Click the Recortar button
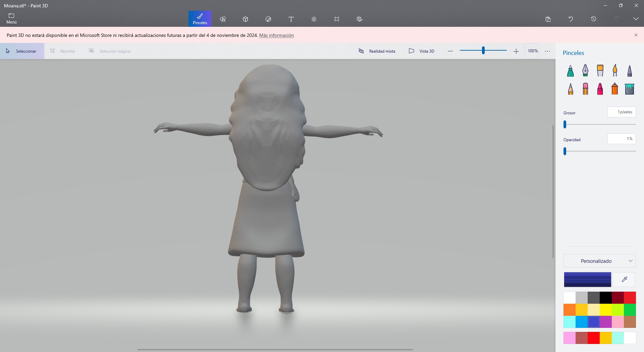Image resolution: width=644 pixels, height=352 pixels. point(63,51)
